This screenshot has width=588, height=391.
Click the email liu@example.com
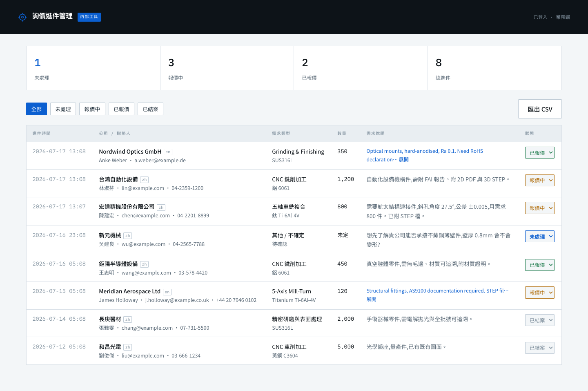143,356
